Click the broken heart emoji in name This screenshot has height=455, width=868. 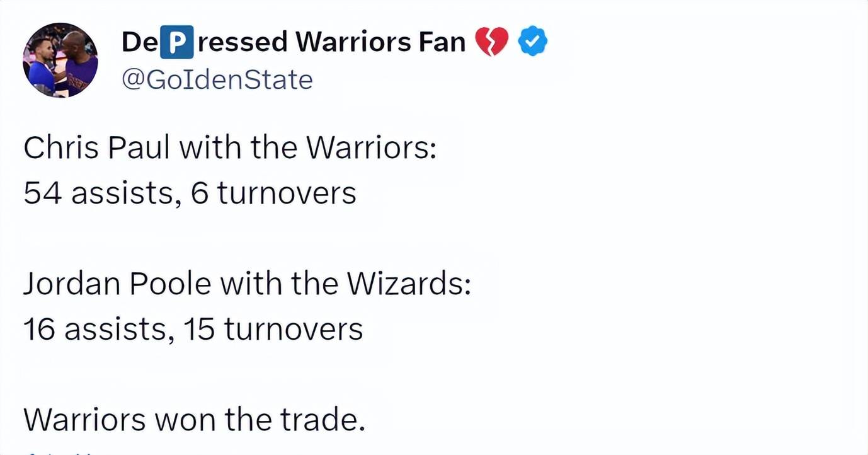pos(491,43)
